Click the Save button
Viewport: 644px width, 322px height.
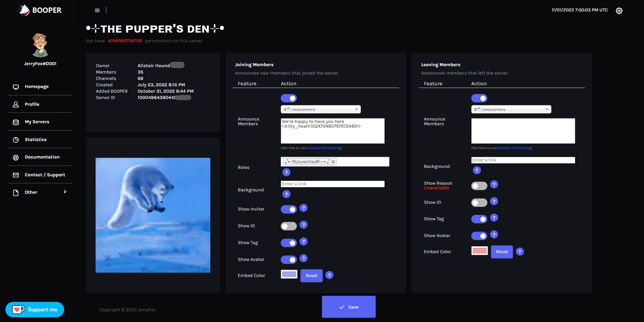[348, 307]
